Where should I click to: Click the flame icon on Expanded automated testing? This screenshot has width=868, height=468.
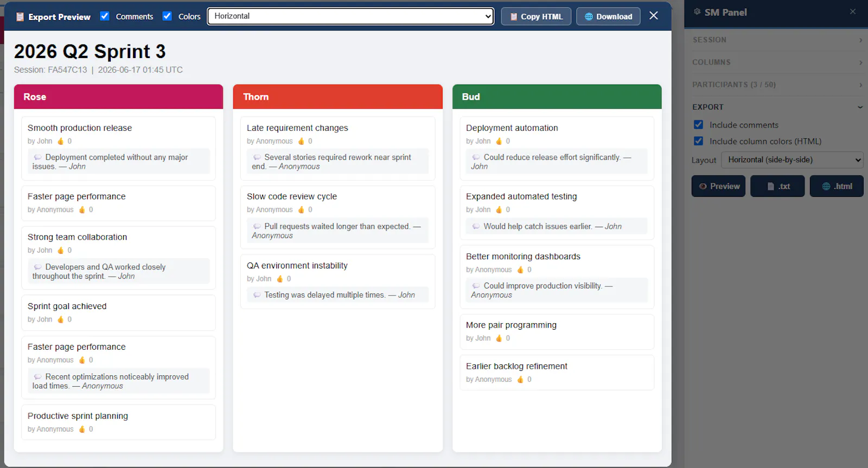[x=499, y=209]
